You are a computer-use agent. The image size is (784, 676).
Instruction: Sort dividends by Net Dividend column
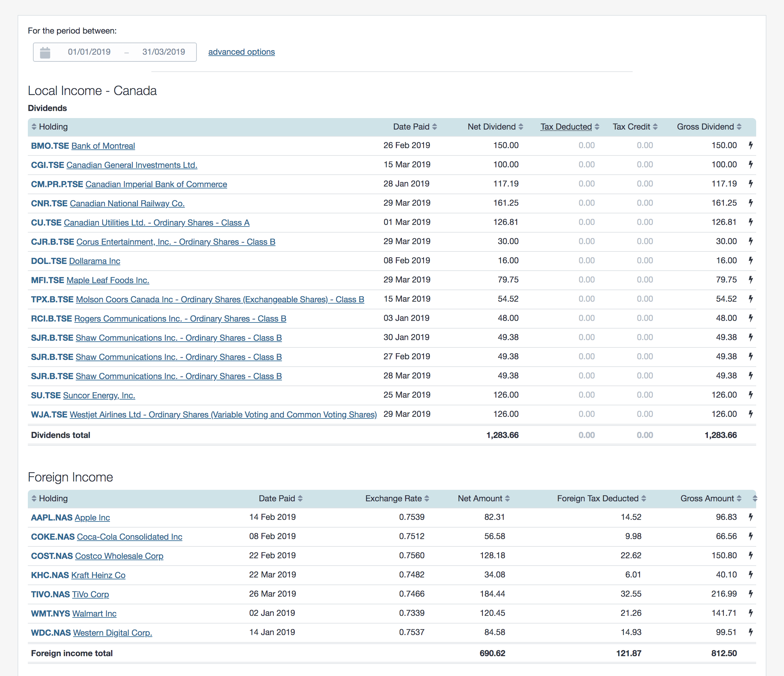pyautogui.click(x=495, y=127)
